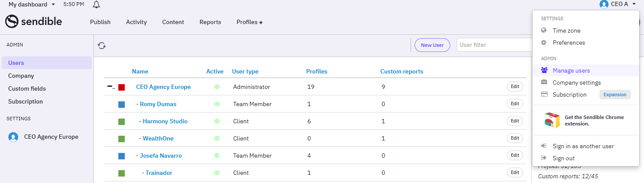Sort by the Profiles column header
This screenshot has height=183, width=644.
317,71
